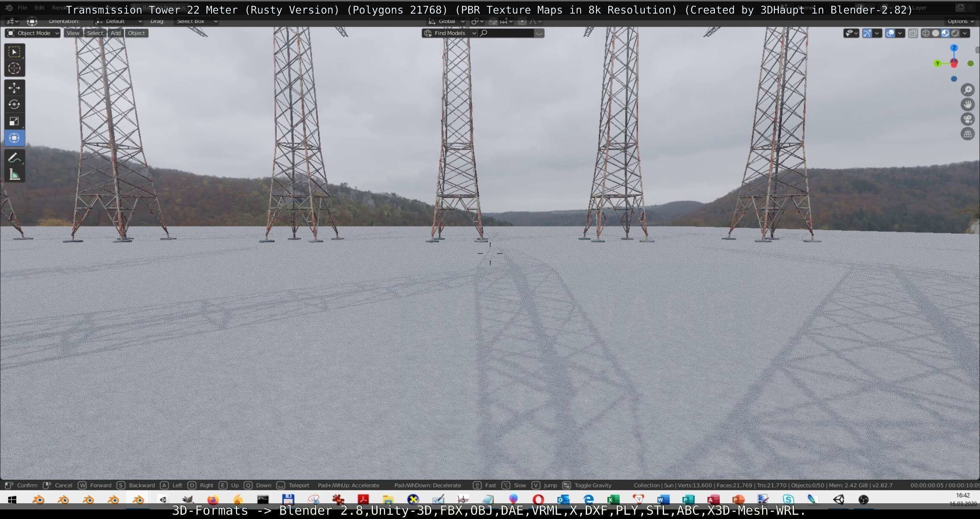Click the active tool transform icon in header
This screenshot has width=980, height=519.
tap(32, 21)
